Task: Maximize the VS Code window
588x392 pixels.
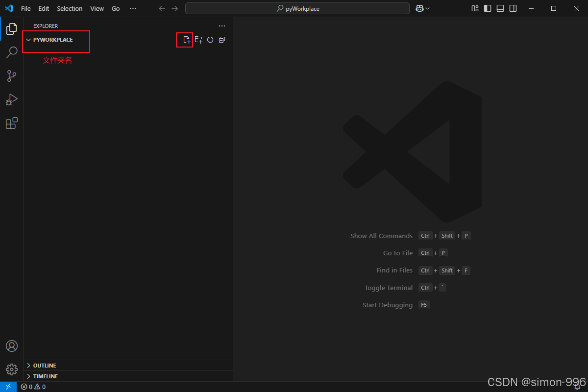Action: [x=554, y=8]
